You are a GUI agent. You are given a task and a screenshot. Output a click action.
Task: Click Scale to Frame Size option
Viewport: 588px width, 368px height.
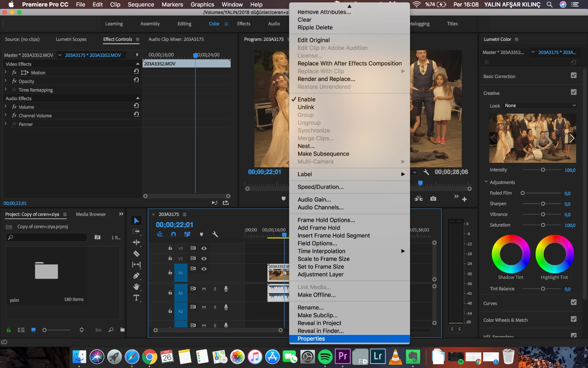[349, 259]
